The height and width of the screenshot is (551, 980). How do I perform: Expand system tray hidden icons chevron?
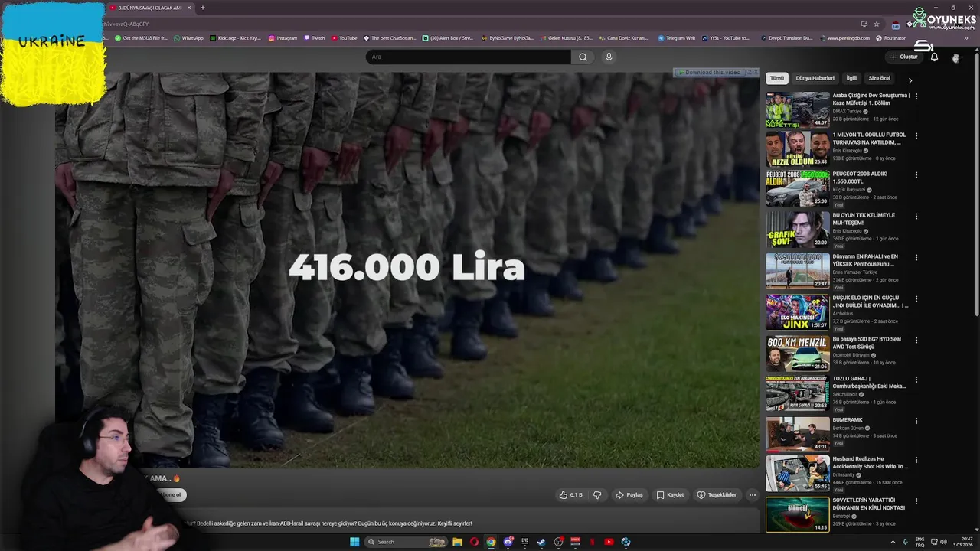click(x=893, y=542)
